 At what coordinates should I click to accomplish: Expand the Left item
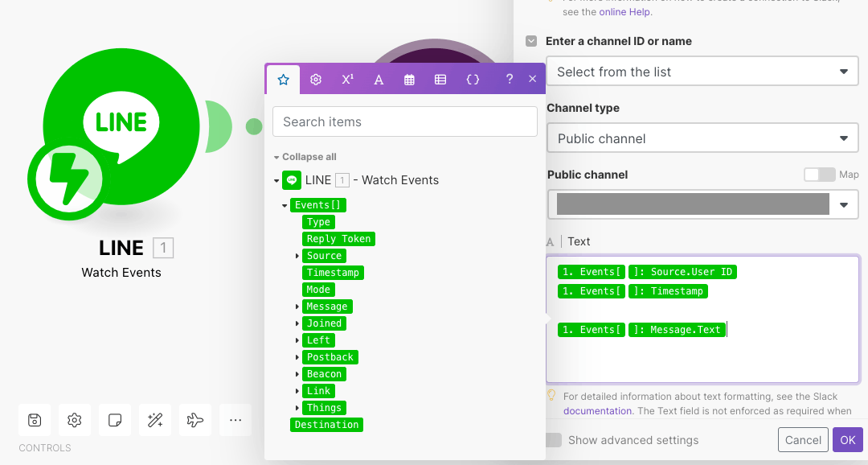[x=297, y=340]
